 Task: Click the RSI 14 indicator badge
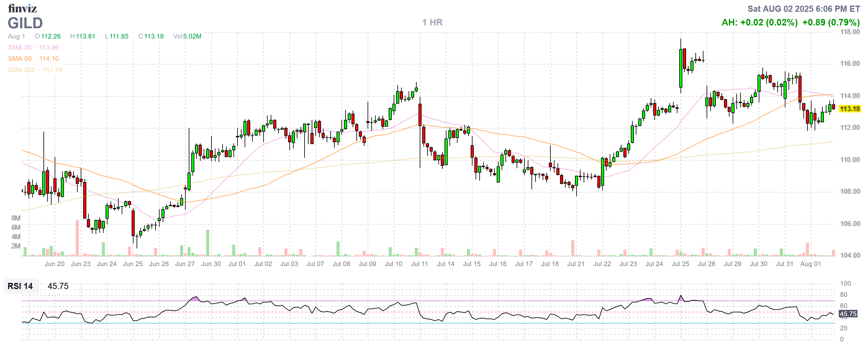click(20, 286)
